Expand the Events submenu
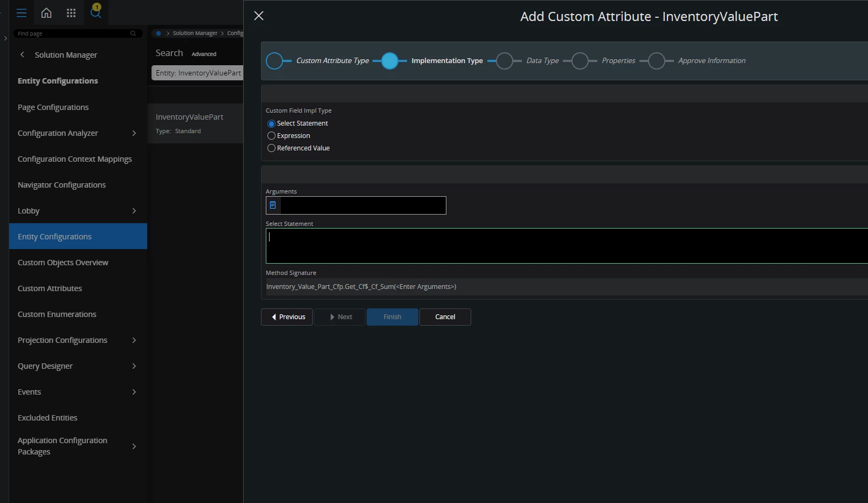The height and width of the screenshot is (503, 868). [x=134, y=392]
